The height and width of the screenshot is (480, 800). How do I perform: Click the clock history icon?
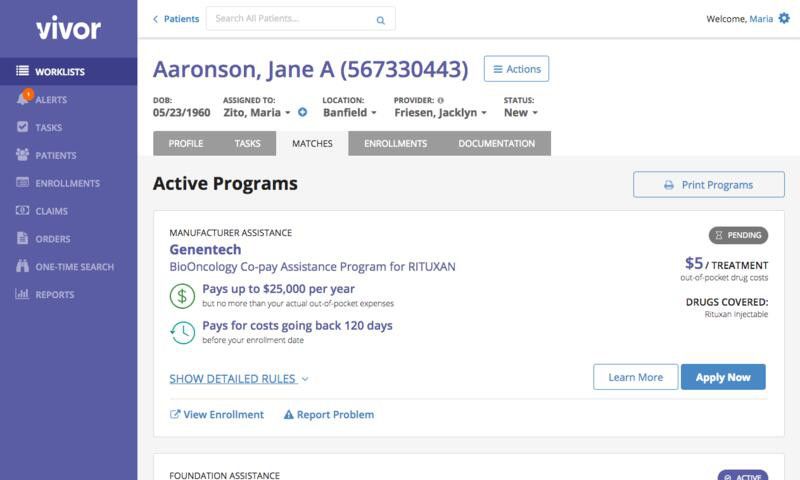coord(182,333)
